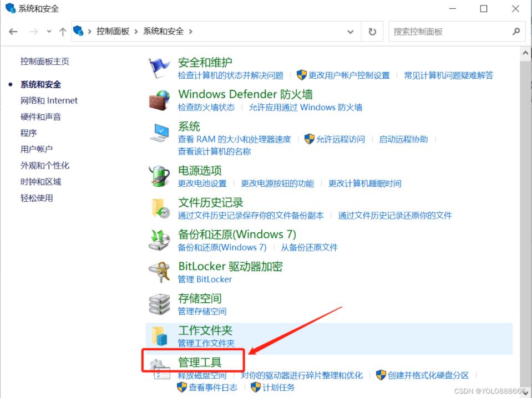The image size is (532, 398).
Task: Open 启动远程协助 link
Action: 403,139
